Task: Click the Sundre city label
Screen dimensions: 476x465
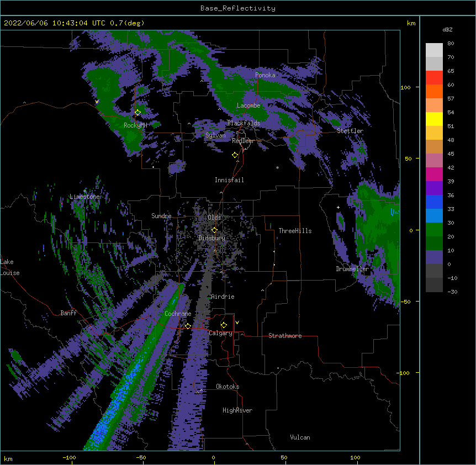Action: pyautogui.click(x=161, y=216)
